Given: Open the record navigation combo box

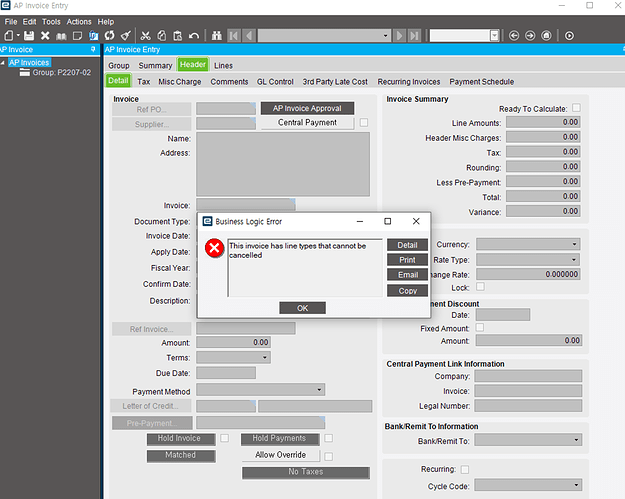Looking at the screenshot, I should pos(324,35).
